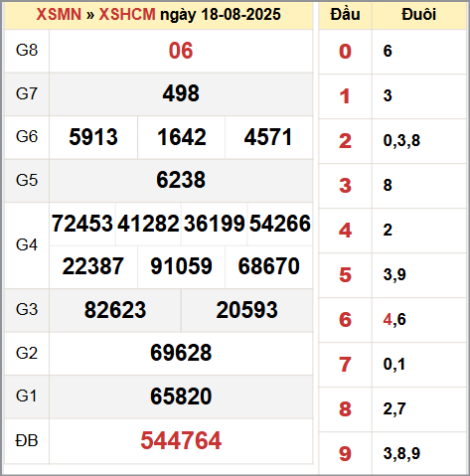The height and width of the screenshot is (476, 470).
Task: Click the G4 number 41282
Action: point(148,224)
